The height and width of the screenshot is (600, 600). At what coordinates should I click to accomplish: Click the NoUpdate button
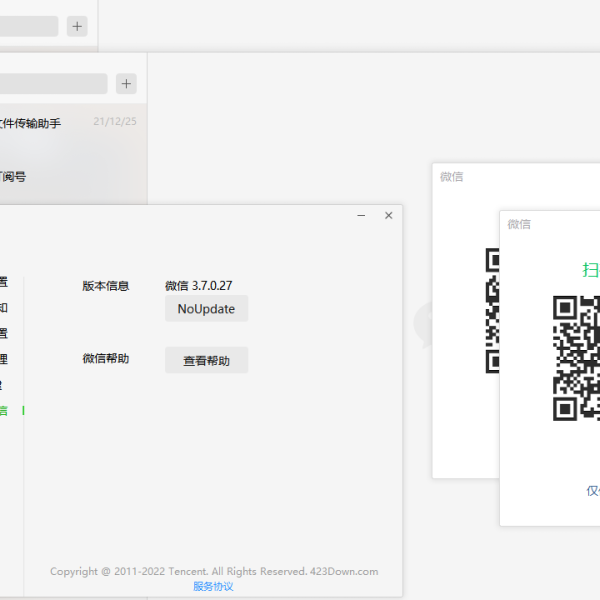coord(206,309)
